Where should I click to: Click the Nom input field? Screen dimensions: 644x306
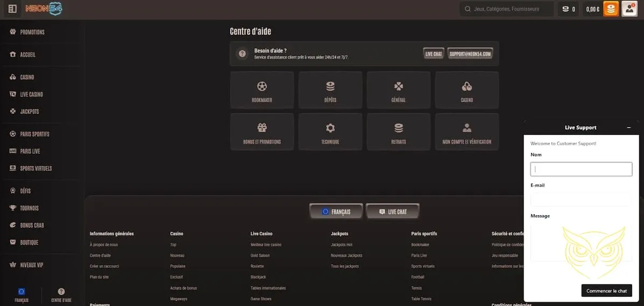tap(581, 169)
